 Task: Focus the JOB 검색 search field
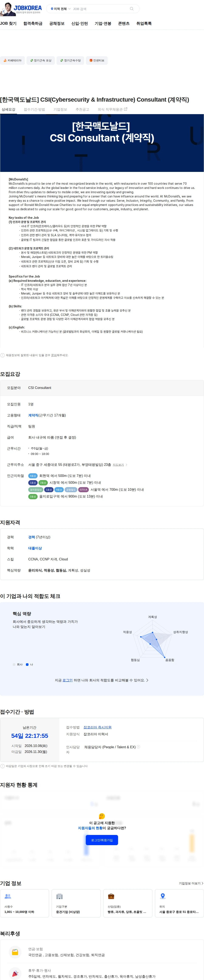[x=99, y=9]
